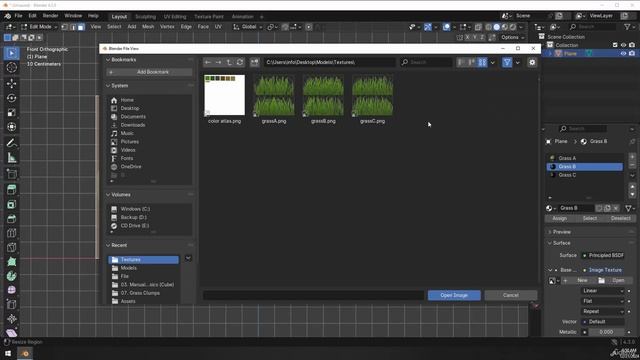Enable face select mode
This screenshot has height=360, width=640.
click(81, 27)
